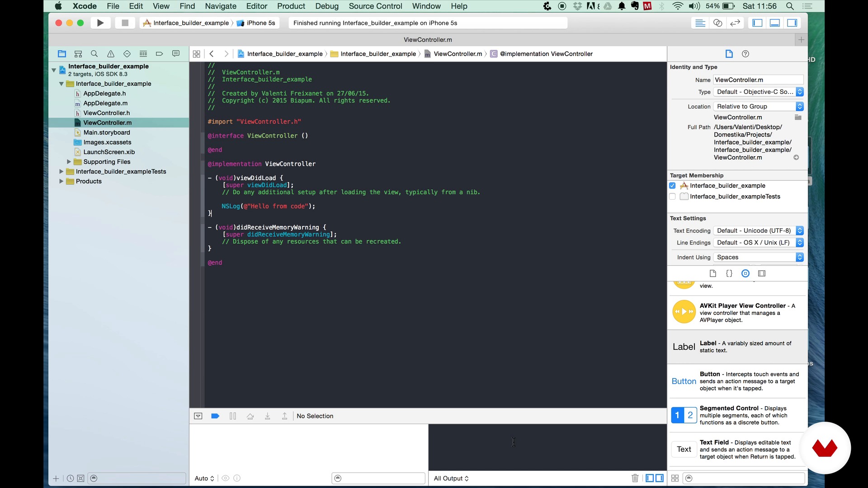Screen dimensions: 868x488
Task: Open Spotlight search in menu bar
Action: pos(790,6)
